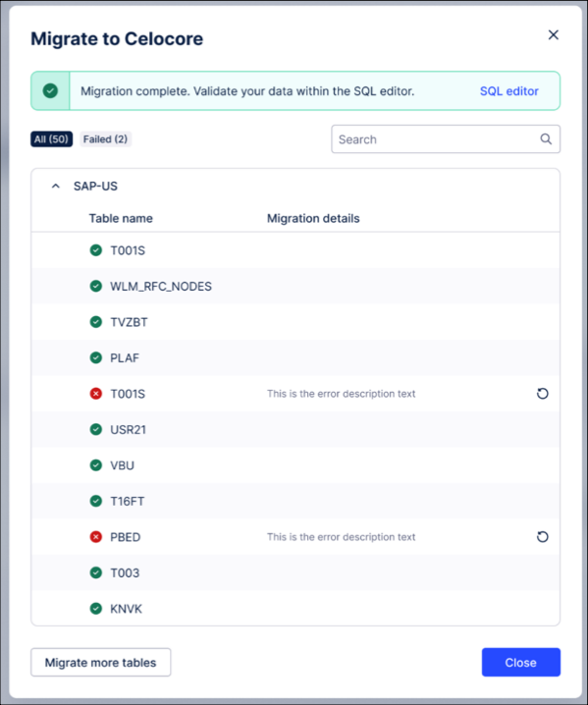The width and height of the screenshot is (588, 705).
Task: Collapse the SAP-US section chevron
Action: point(56,187)
